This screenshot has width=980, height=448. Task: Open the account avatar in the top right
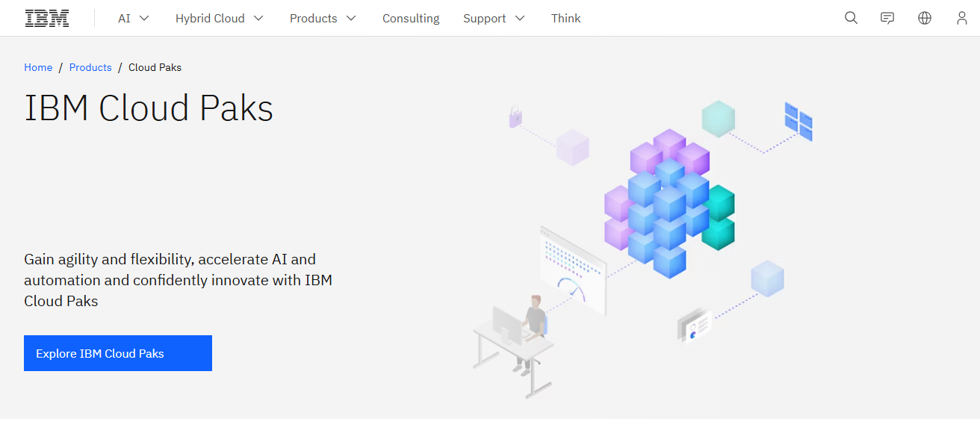[962, 17]
